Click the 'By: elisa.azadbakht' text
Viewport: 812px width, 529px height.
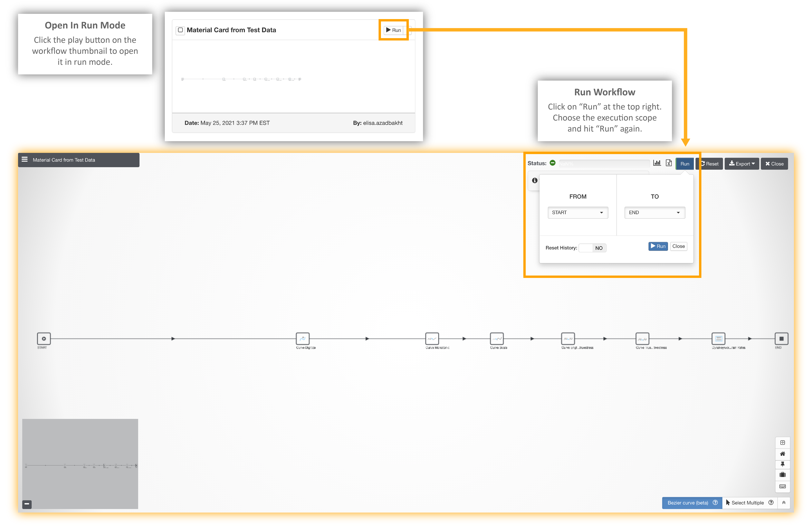click(378, 123)
